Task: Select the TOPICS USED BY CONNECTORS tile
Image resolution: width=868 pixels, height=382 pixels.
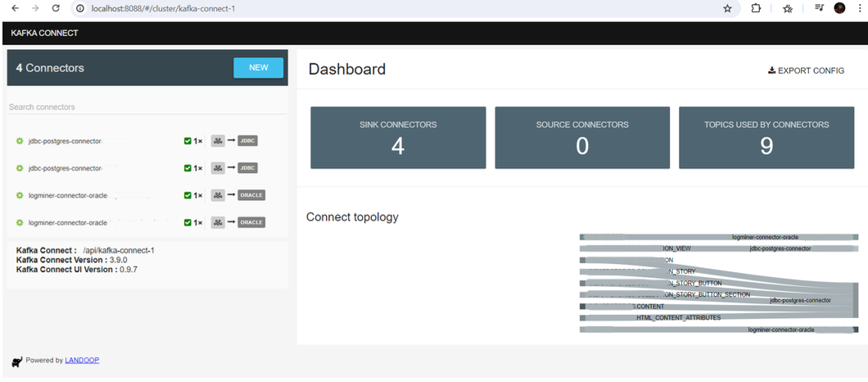Action: click(766, 138)
